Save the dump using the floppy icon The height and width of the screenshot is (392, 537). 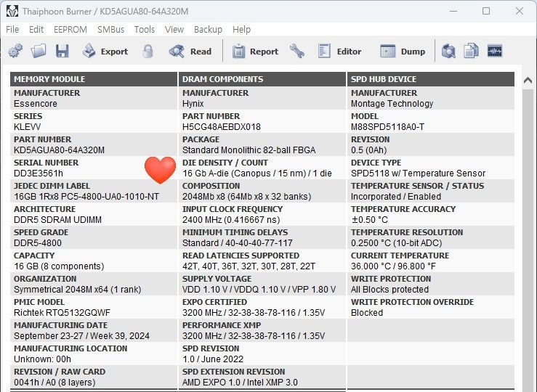click(62, 51)
